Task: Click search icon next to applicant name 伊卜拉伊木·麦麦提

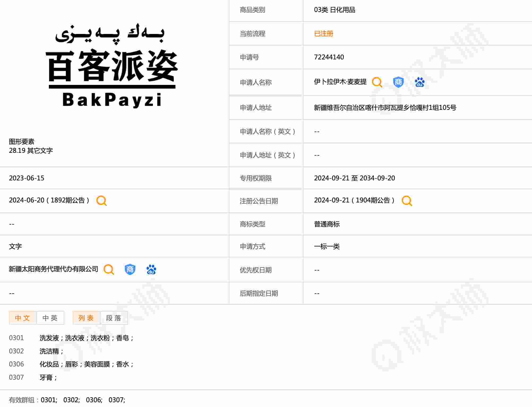Action: [x=377, y=82]
